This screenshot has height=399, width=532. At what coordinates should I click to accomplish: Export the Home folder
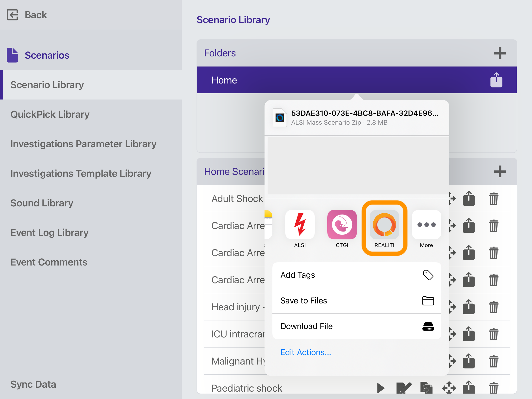pos(496,80)
